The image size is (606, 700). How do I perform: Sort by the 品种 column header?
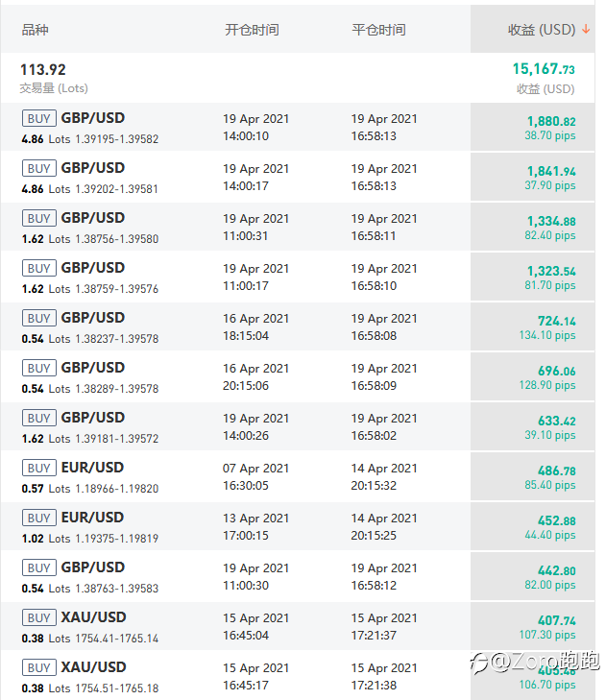pos(35,30)
